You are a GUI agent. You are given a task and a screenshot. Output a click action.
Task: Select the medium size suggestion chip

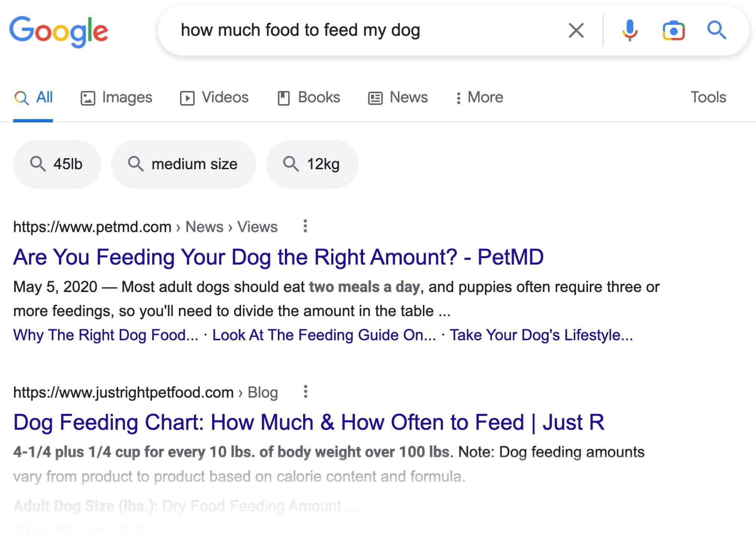pos(183,164)
